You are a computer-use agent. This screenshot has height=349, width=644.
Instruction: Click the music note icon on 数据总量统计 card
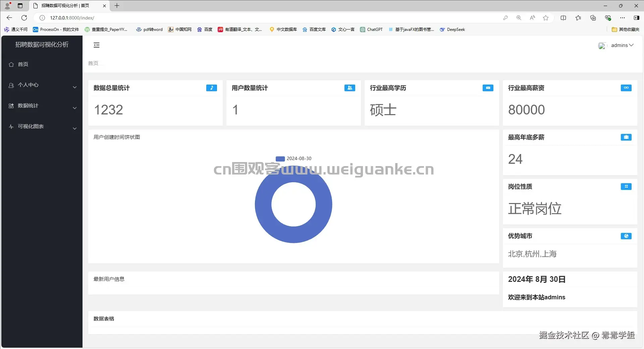tap(211, 88)
